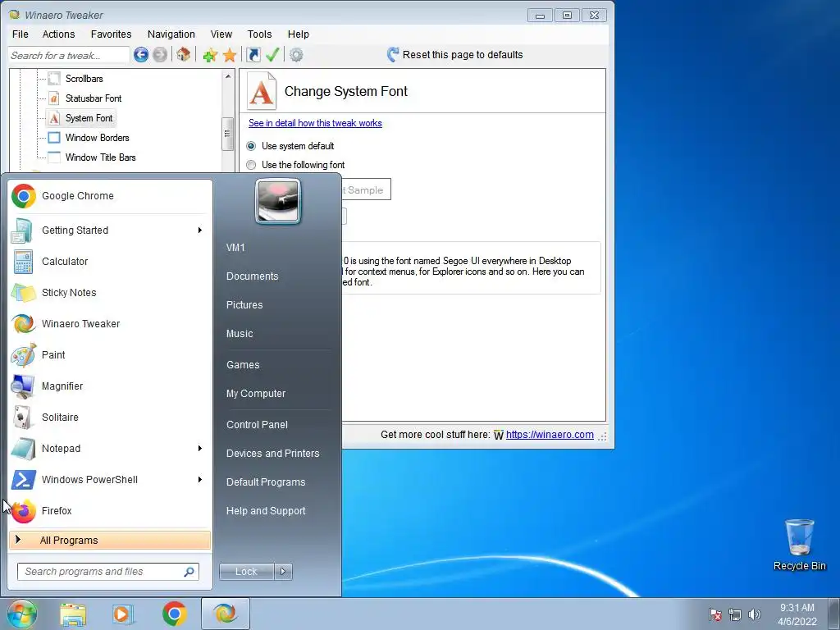Open the Help menu
The image size is (840, 630).
point(299,34)
